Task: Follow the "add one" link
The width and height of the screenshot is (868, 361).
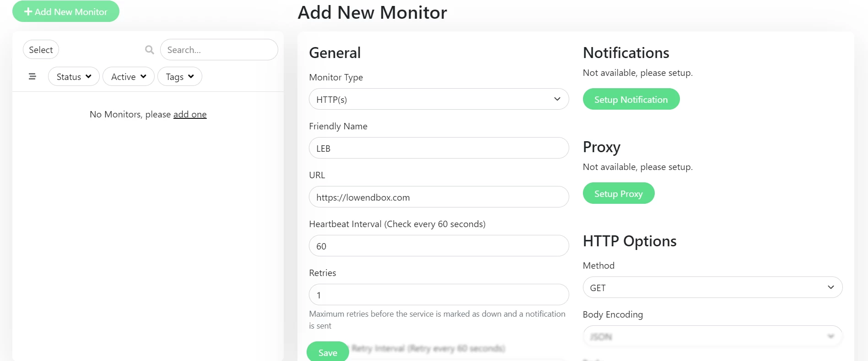Action: pos(190,114)
